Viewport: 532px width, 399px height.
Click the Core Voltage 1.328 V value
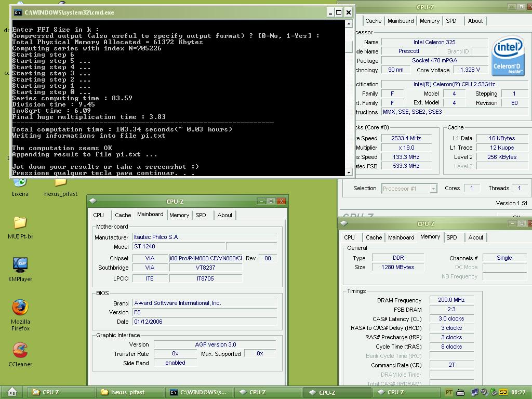(x=470, y=70)
